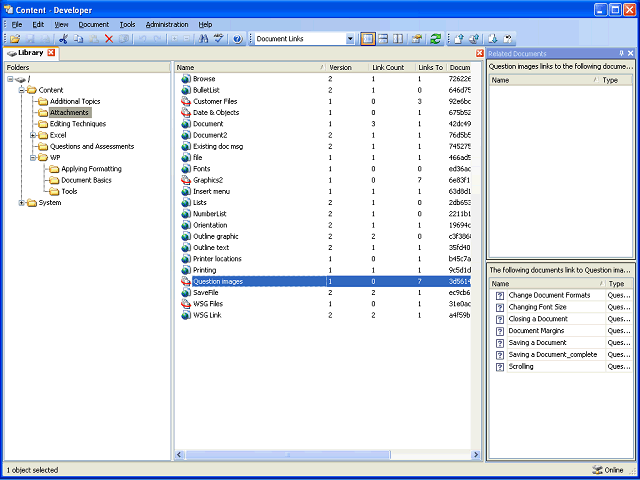The width and height of the screenshot is (640, 480).
Task: Click the question icon beside Scrolling
Action: [500, 367]
